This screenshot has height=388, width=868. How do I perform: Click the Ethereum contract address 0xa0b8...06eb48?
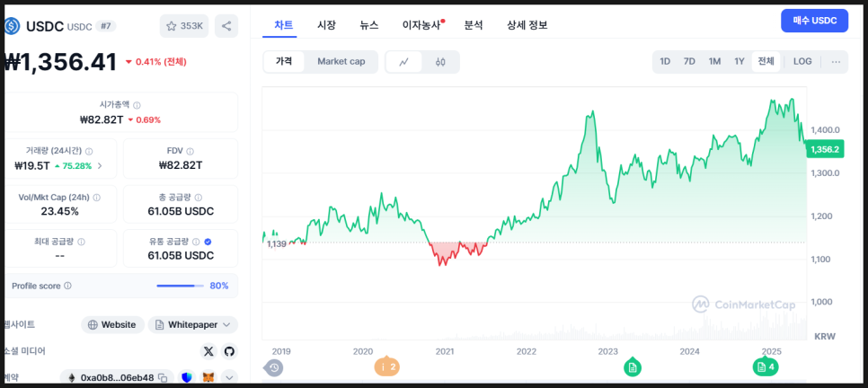pyautogui.click(x=117, y=378)
